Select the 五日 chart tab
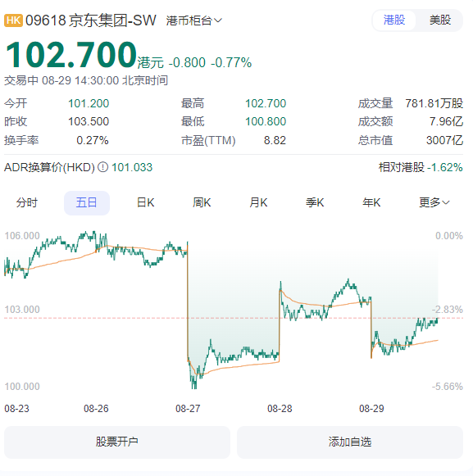 pyautogui.click(x=87, y=203)
